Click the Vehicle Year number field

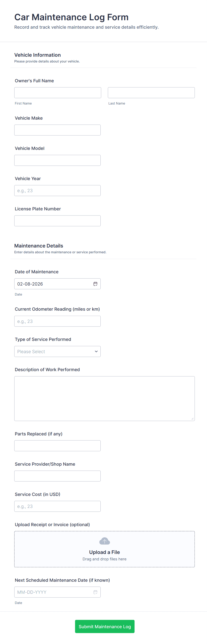coord(57,191)
